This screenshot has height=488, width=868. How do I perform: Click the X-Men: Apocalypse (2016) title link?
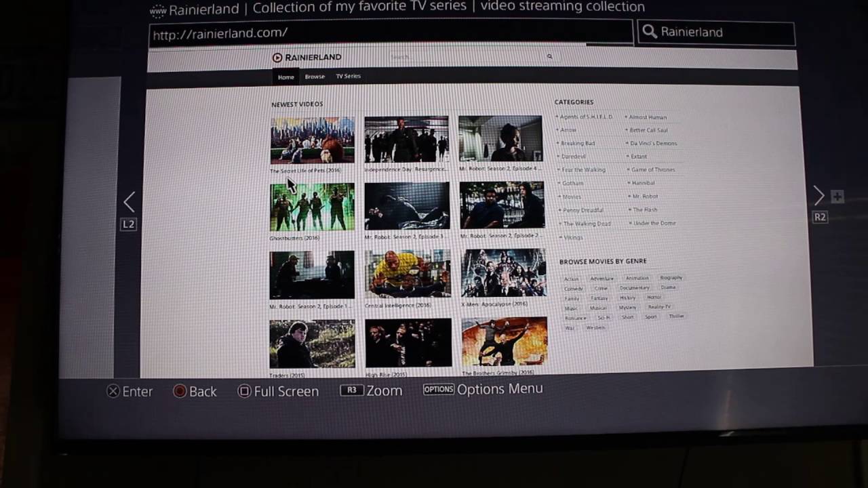click(494, 304)
